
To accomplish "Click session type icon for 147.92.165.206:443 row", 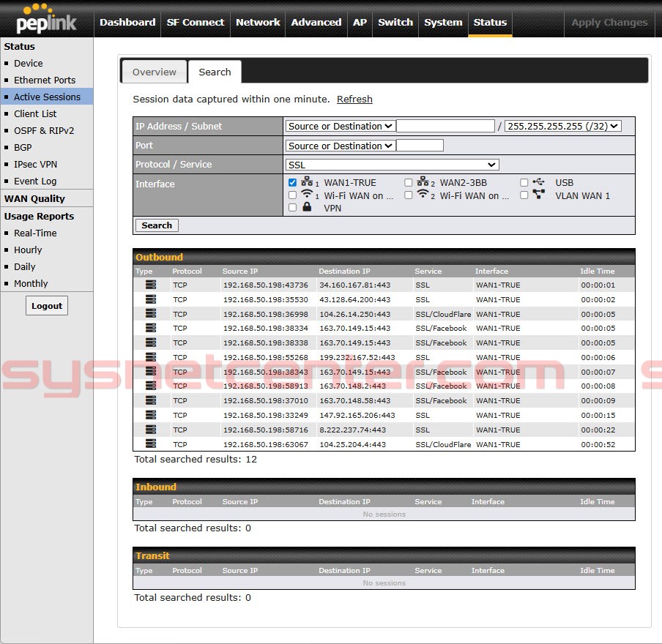I will click(x=151, y=415).
